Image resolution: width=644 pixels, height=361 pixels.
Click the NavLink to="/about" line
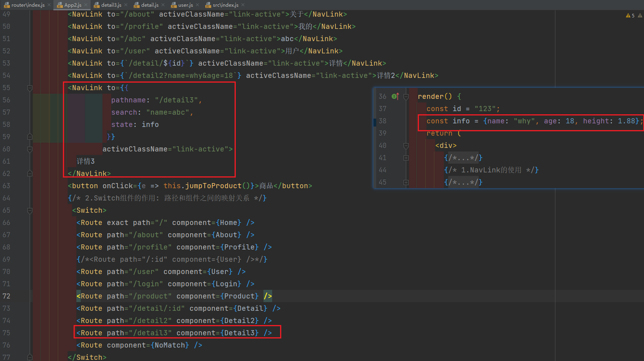pyautogui.click(x=207, y=14)
